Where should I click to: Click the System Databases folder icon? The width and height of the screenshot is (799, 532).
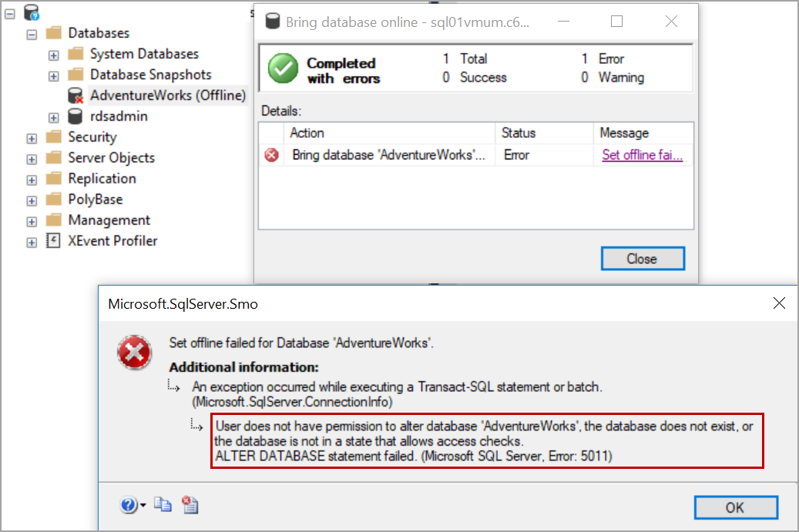pyautogui.click(x=76, y=53)
